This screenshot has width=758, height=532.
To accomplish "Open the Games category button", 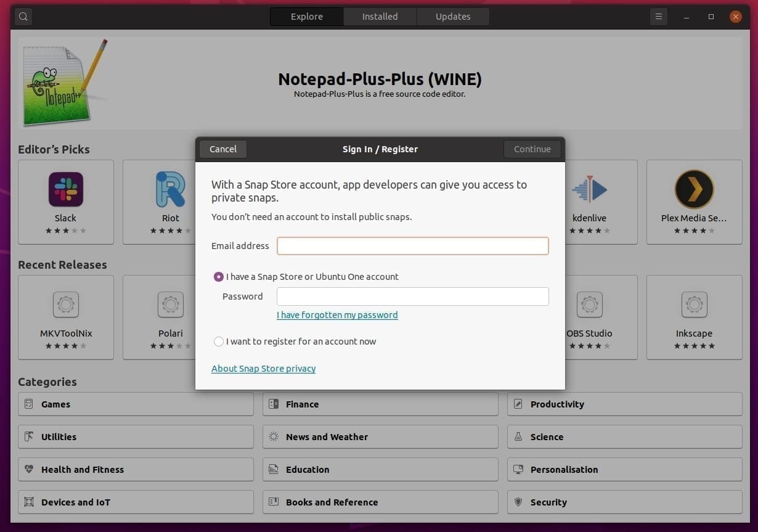I will coord(136,404).
